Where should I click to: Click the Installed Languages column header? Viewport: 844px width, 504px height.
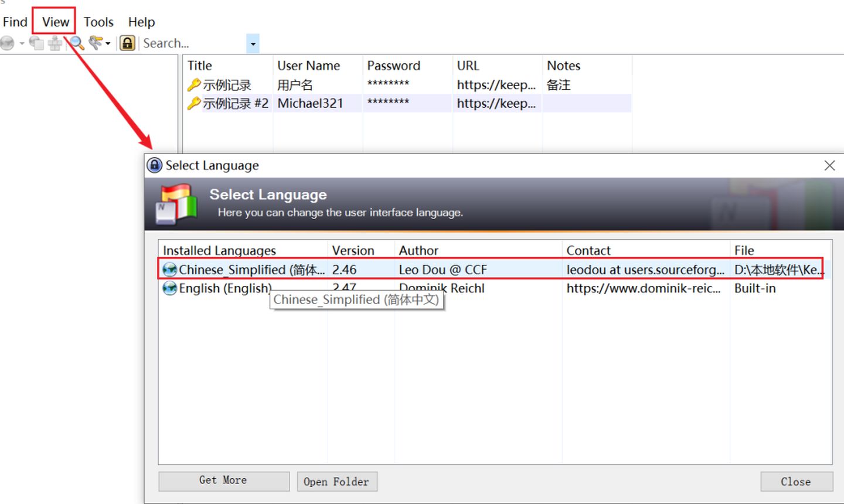click(x=219, y=250)
